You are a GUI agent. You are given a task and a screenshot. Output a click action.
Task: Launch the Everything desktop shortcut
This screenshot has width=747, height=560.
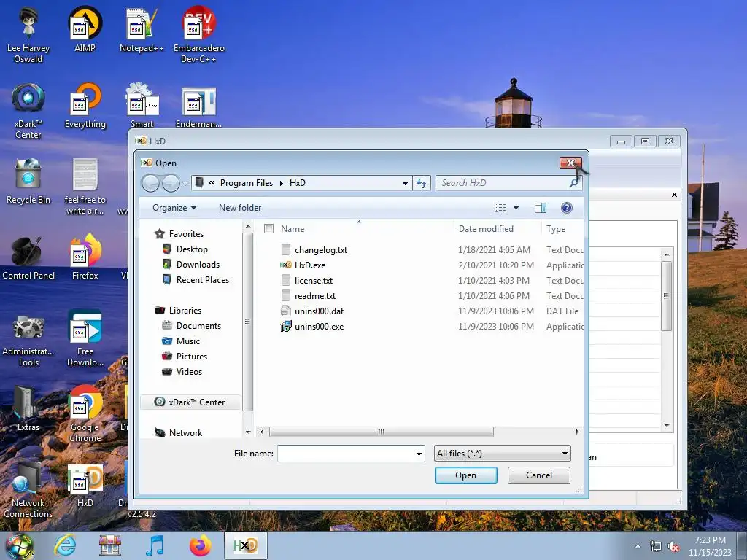coord(85,106)
